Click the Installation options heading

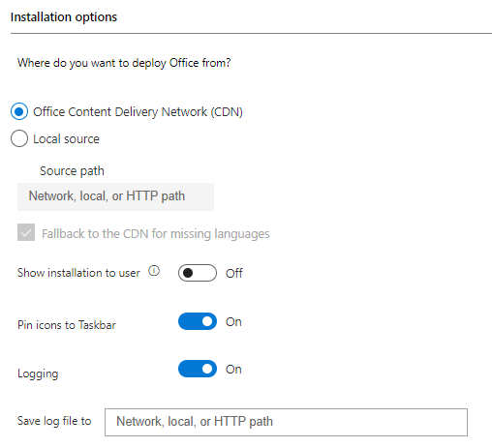coord(64,17)
